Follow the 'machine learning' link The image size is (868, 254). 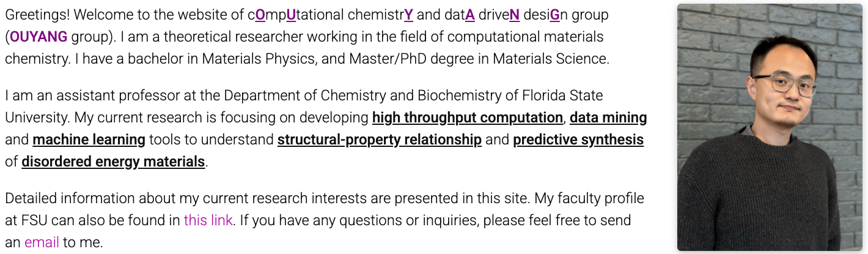click(x=89, y=140)
